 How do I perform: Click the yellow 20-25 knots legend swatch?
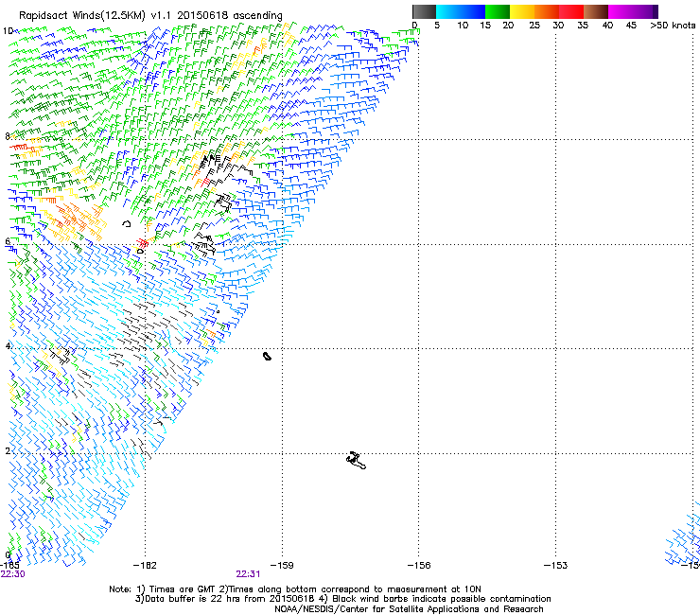tap(522, 11)
